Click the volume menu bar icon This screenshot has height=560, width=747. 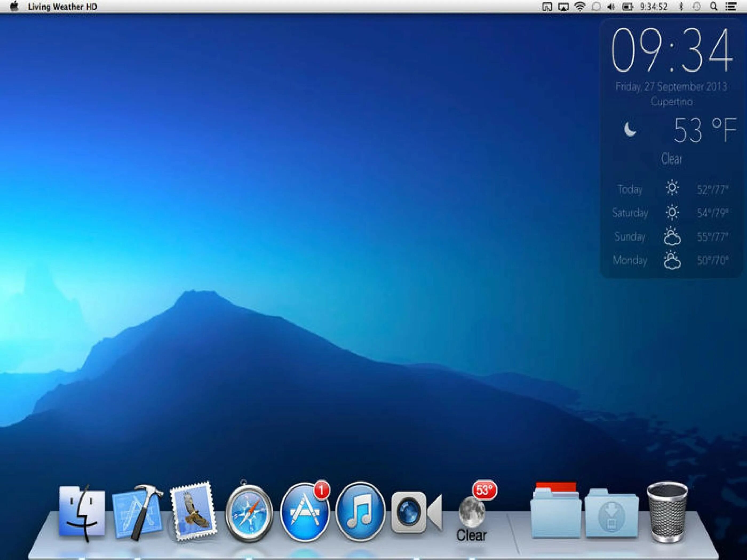pyautogui.click(x=611, y=7)
